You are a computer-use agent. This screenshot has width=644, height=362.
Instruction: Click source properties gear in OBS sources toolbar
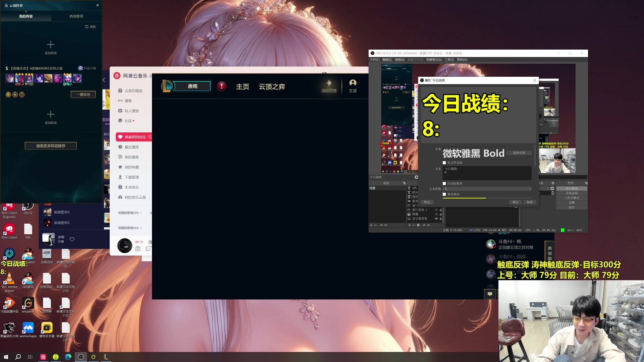tap(418, 225)
